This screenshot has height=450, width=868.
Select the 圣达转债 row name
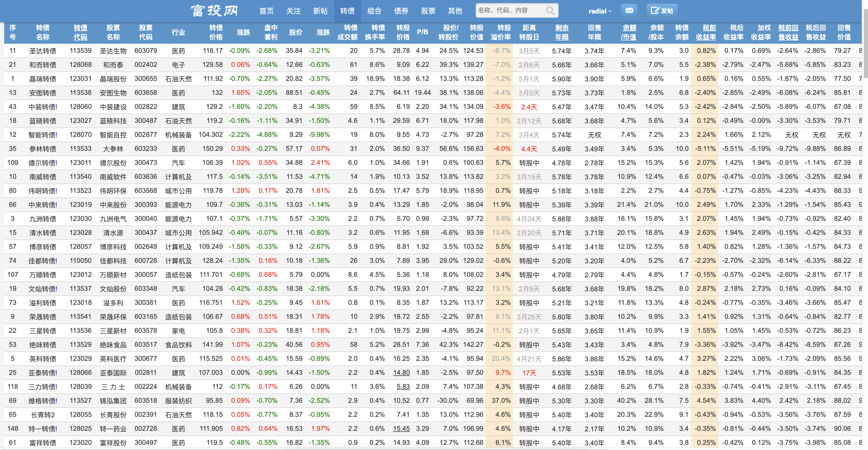tap(42, 51)
